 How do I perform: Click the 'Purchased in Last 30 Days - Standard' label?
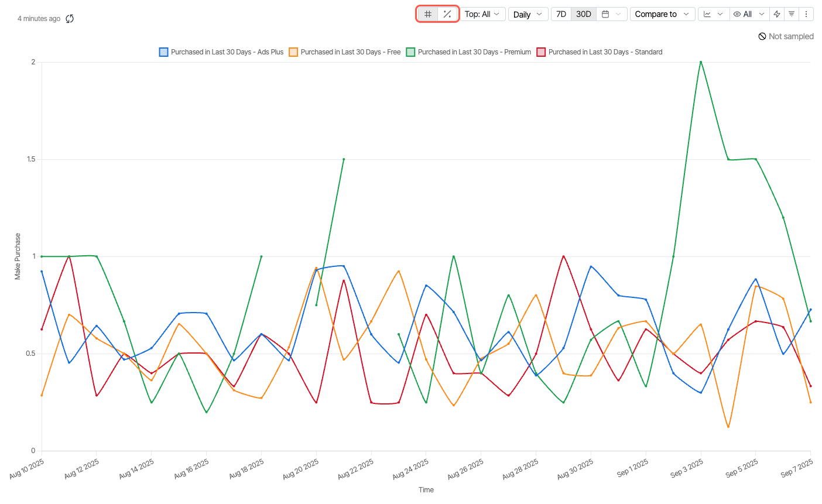[x=605, y=52]
